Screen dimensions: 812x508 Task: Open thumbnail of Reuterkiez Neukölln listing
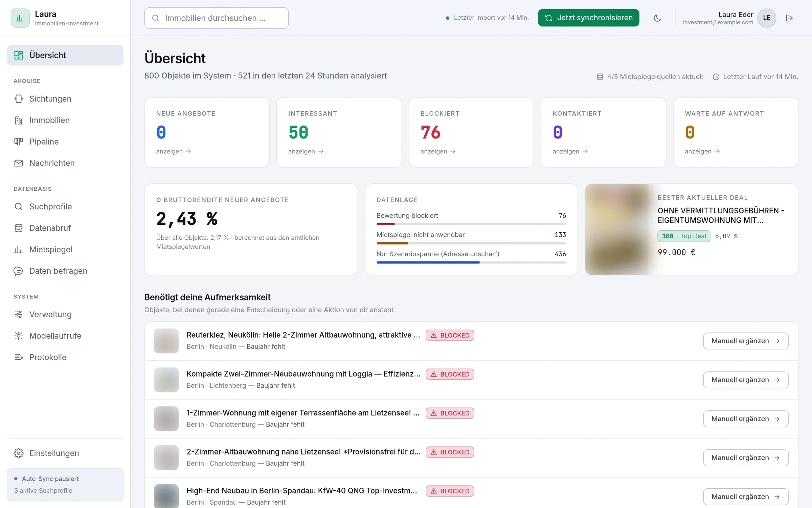click(166, 341)
